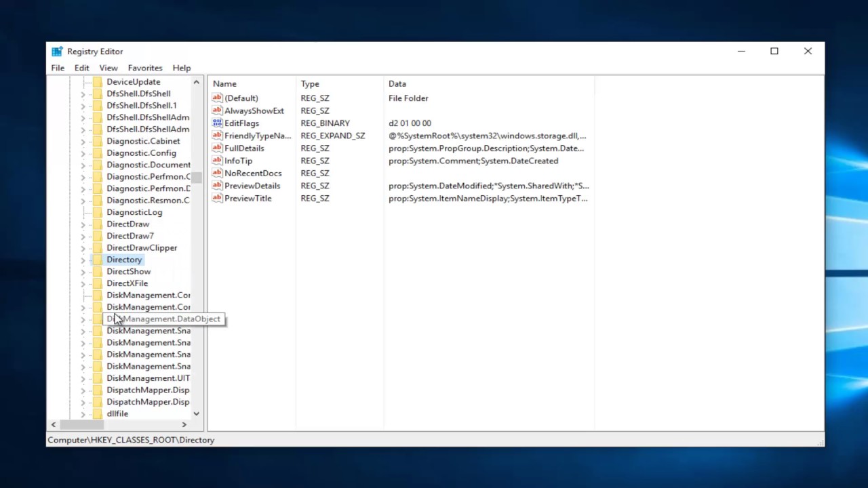Click the REG_EXPAND_SZ type cell
Screen dimensions: 868x488
[332, 136]
